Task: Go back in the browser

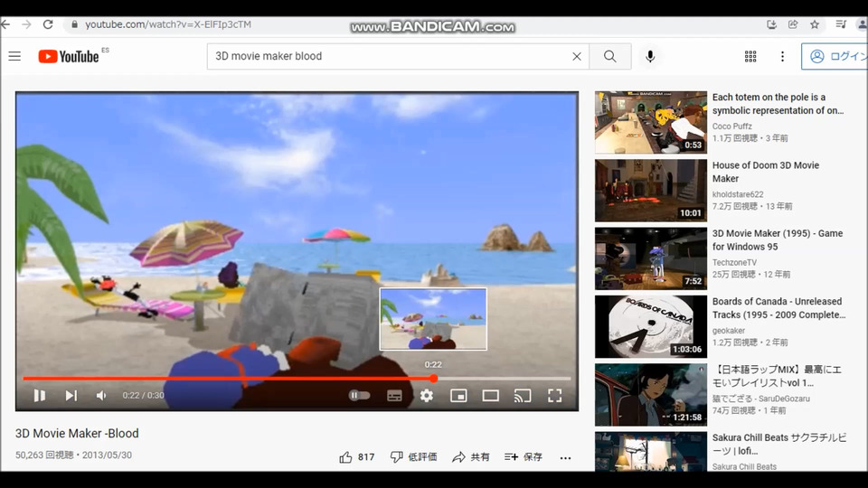Action: coord(5,24)
